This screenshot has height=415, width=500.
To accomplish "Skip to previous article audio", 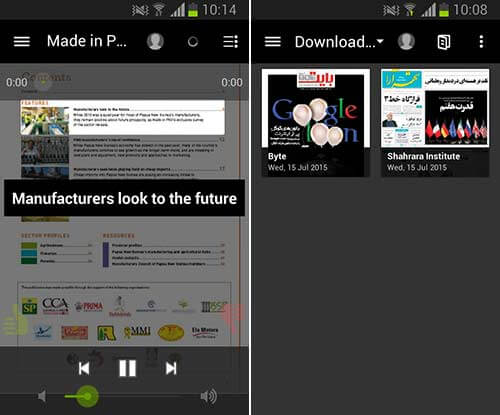I will click(x=84, y=368).
